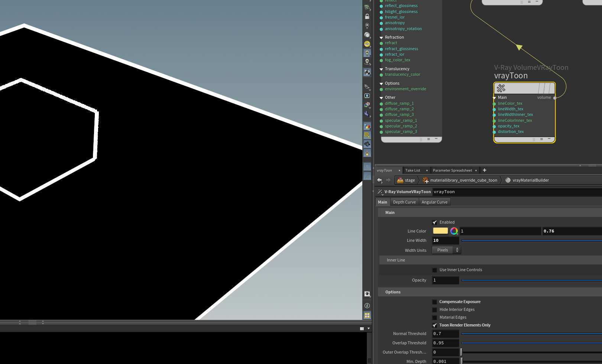602x364 pixels.
Task: Open the wand icon menu beside V-Ray VolumeVRayToon
Action: coord(380,192)
